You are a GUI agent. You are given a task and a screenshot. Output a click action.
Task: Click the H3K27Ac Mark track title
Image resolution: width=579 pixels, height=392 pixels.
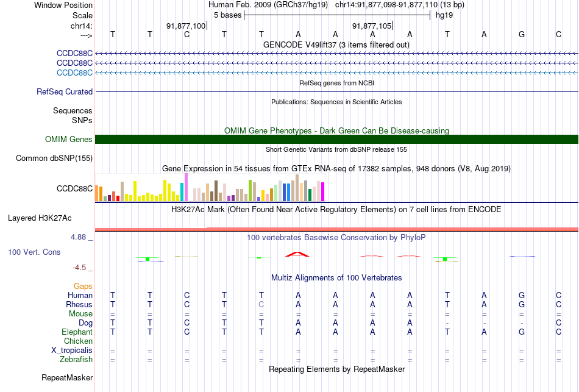pos(336,210)
